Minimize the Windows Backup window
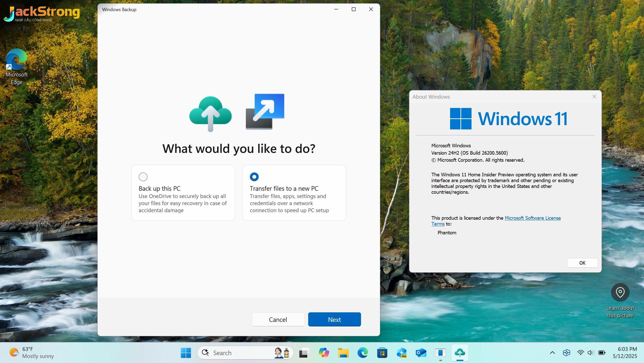Image resolution: width=644 pixels, height=363 pixels. click(336, 9)
